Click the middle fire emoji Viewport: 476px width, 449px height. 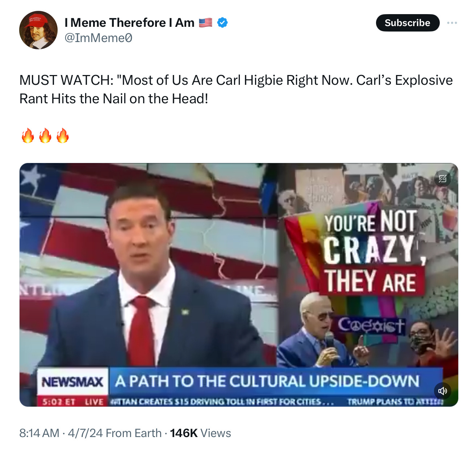[45, 136]
